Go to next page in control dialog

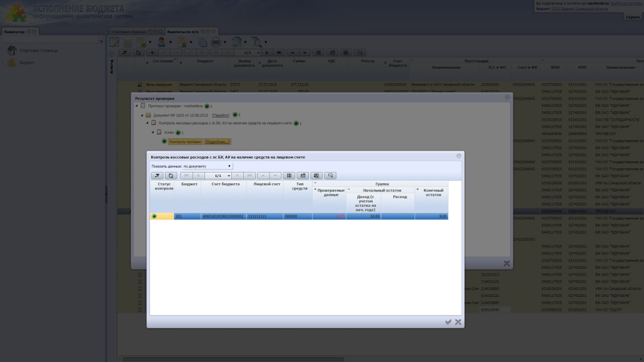tap(237, 176)
